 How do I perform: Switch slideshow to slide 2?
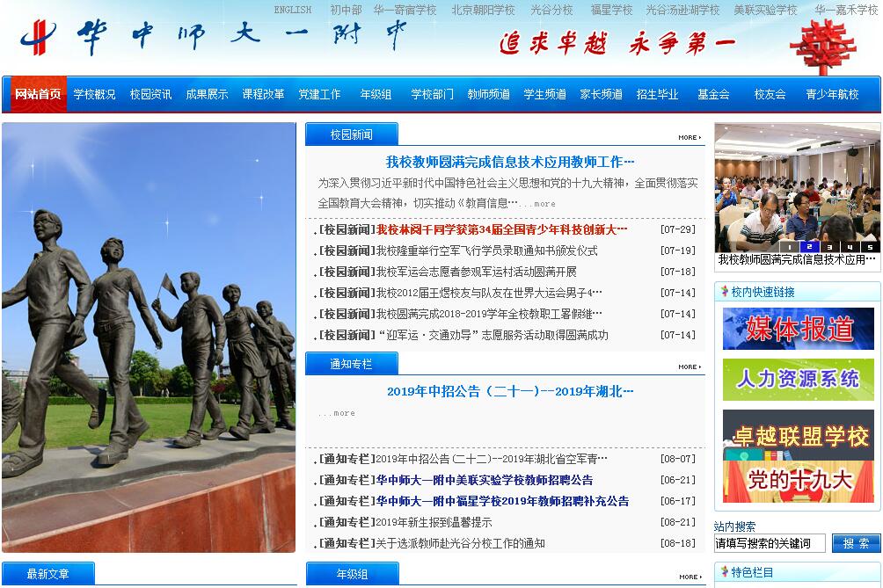[x=809, y=247]
